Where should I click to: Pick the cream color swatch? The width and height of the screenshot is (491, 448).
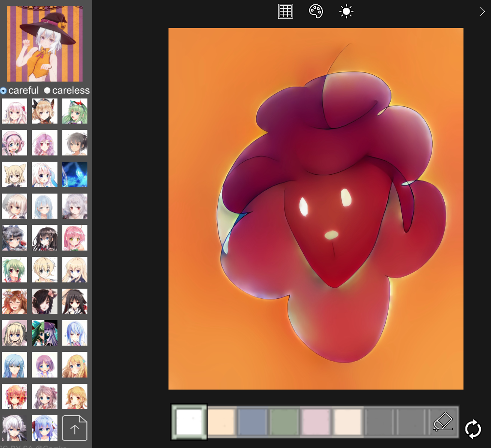[x=348, y=422]
